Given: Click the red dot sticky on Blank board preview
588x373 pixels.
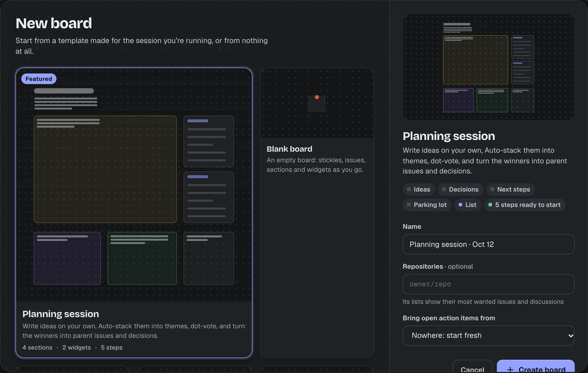Looking at the screenshot, I should [317, 97].
